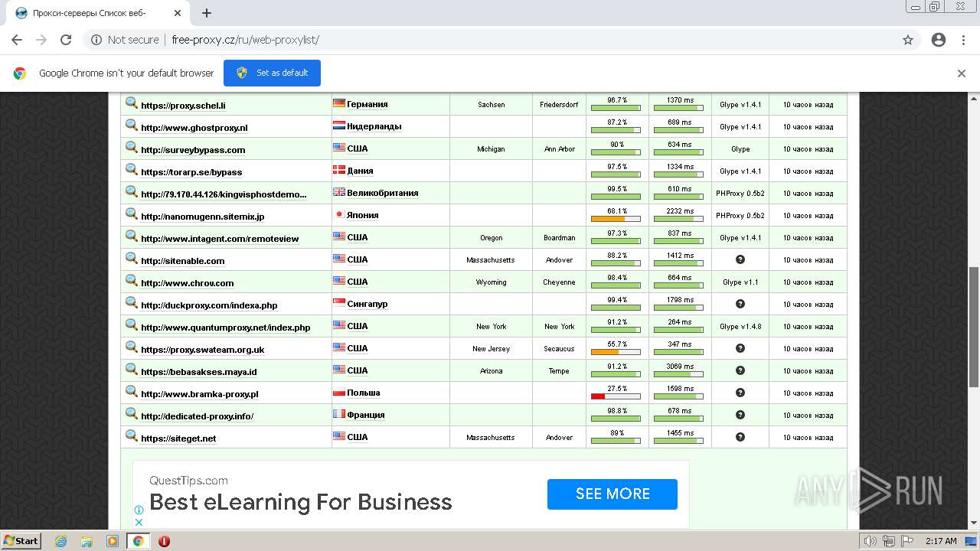This screenshot has width=980, height=551.
Task: Click Cheyenne city cell in chrov.com row
Action: (x=559, y=282)
